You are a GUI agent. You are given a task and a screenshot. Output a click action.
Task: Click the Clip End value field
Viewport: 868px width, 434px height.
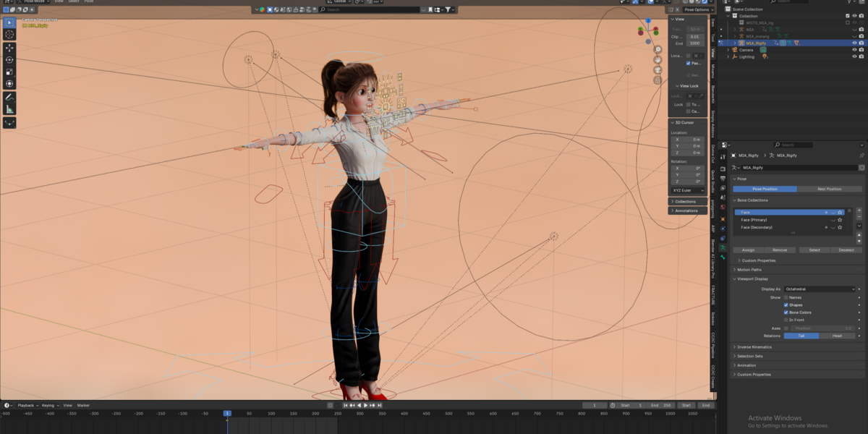coord(694,43)
